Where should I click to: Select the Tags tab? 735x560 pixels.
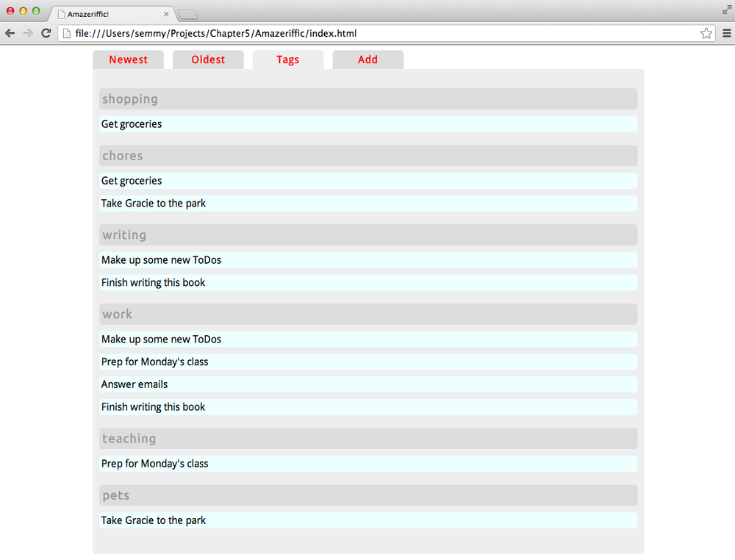click(x=287, y=60)
